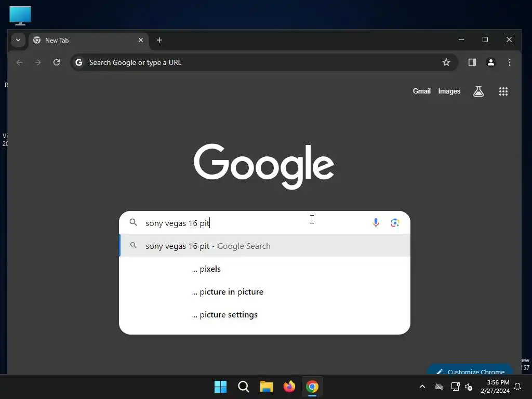
Task: Choose the '... picture settings' suggestion
Action: (264, 315)
